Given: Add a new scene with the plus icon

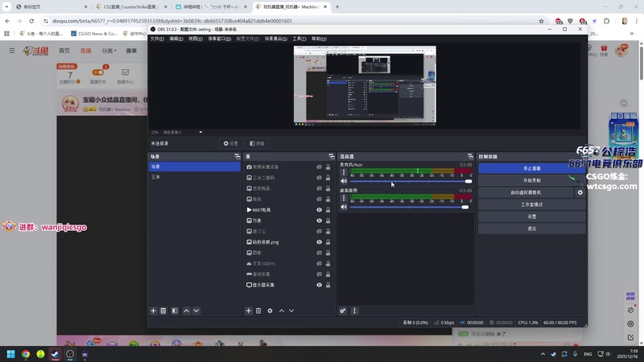Looking at the screenshot, I should (153, 311).
